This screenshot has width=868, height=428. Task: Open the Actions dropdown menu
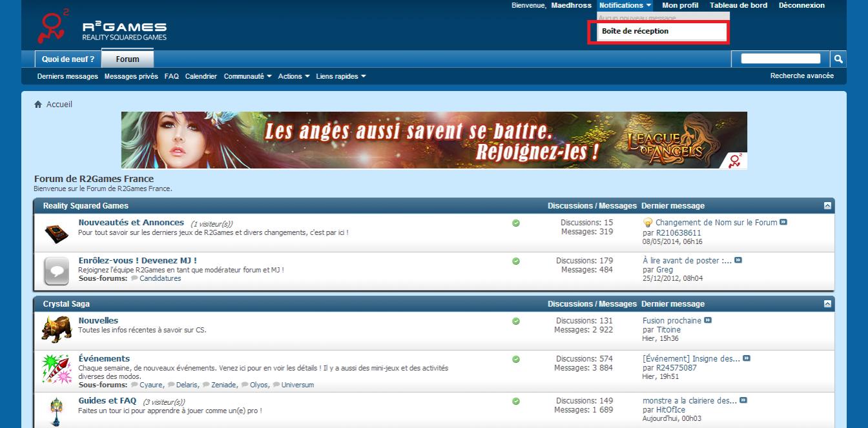point(294,76)
